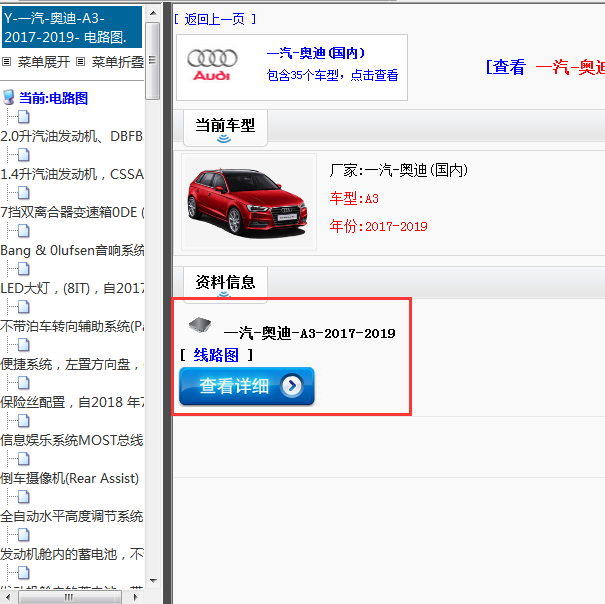Open document icon above 1.4升汽油发动机 row
605x604 pixels.
[x=24, y=155]
